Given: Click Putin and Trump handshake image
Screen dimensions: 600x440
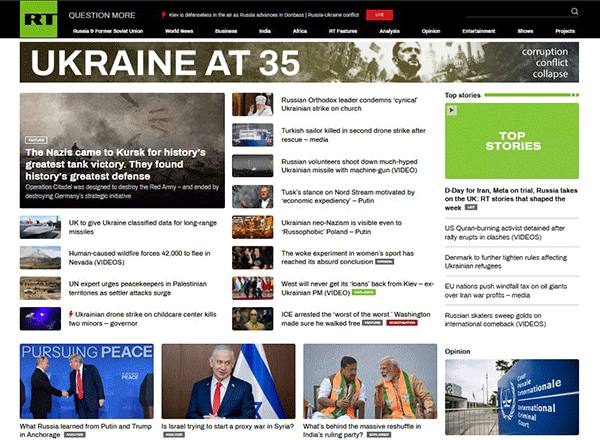Looking at the screenshot, I should (87, 381).
